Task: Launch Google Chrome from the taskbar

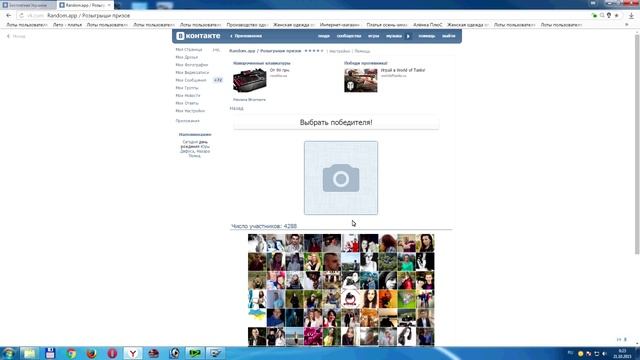Action: coord(71,353)
